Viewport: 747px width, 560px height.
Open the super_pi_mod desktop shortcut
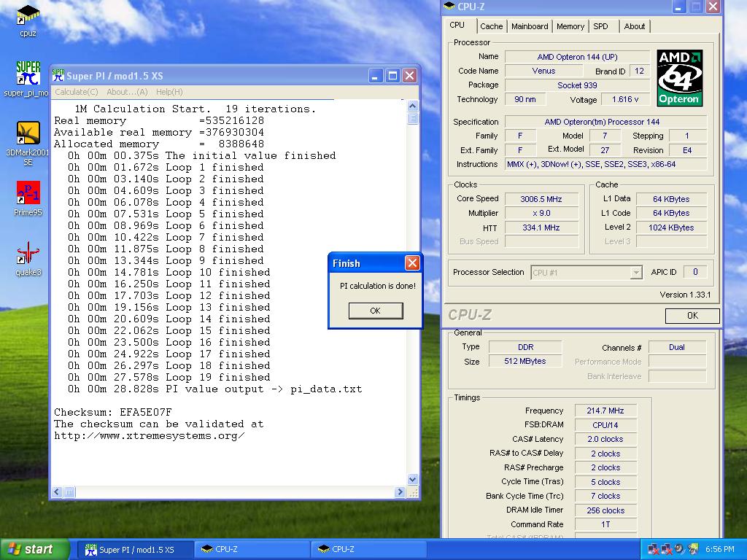tap(27, 78)
